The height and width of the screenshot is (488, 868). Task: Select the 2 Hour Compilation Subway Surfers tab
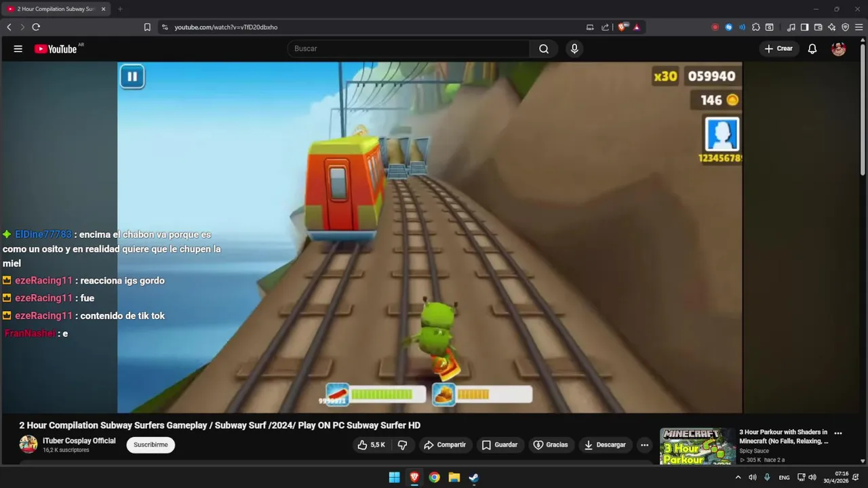[x=54, y=9]
